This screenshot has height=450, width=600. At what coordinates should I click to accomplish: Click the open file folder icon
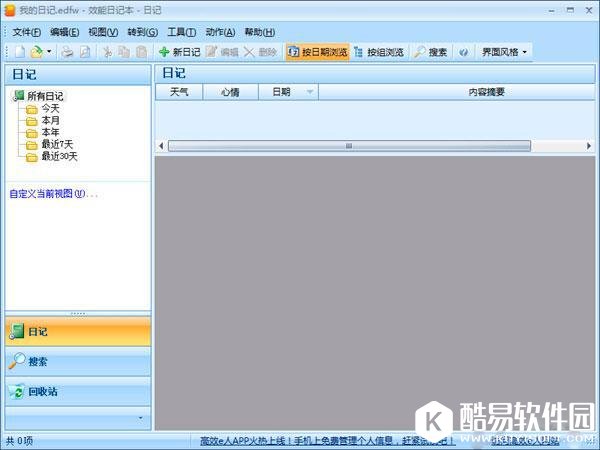[36, 52]
